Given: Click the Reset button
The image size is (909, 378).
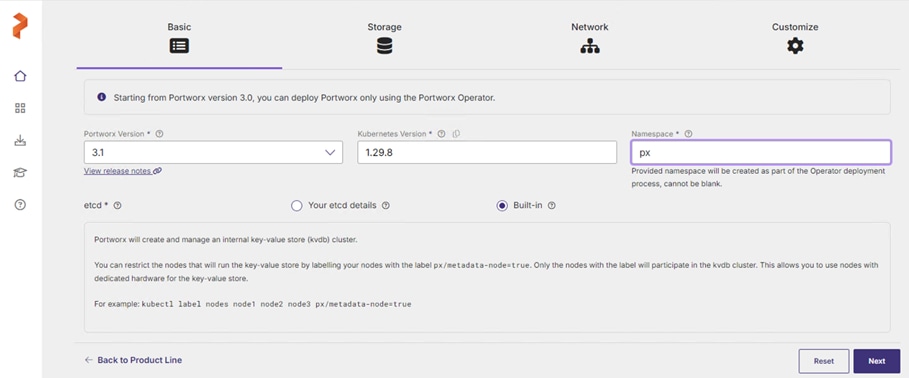Looking at the screenshot, I should pos(824,361).
